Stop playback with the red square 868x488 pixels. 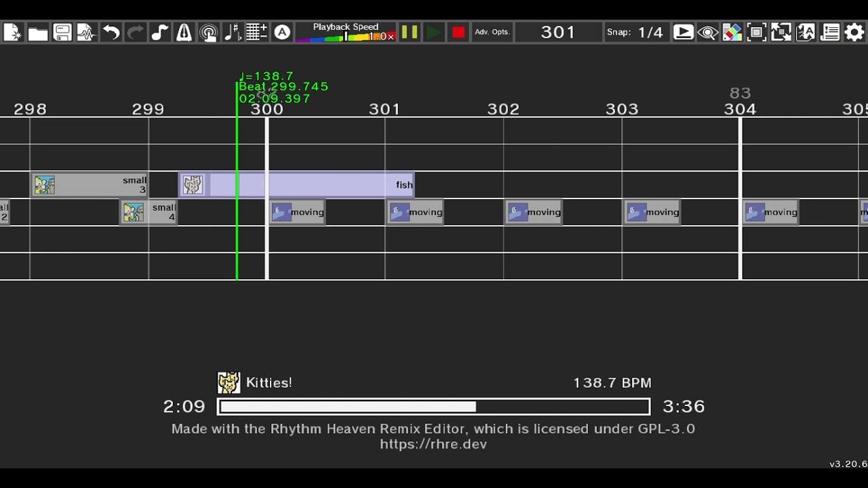(x=458, y=33)
